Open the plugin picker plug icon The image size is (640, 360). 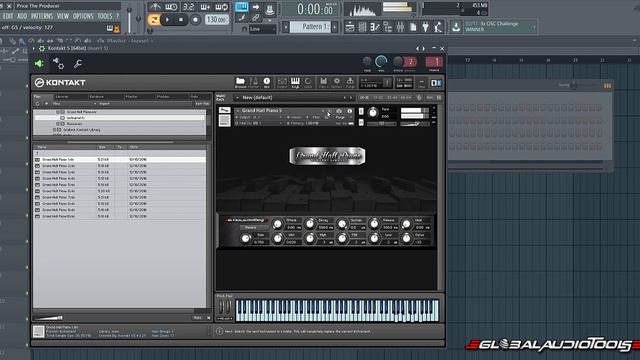(x=425, y=27)
